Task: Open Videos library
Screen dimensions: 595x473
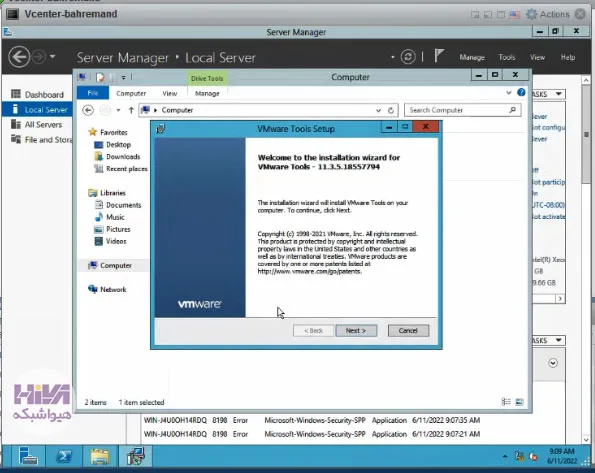Action: [116, 241]
